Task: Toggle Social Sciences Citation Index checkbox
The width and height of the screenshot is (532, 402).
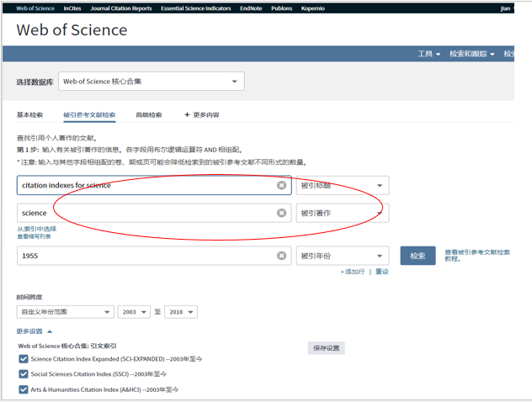Action: [24, 374]
